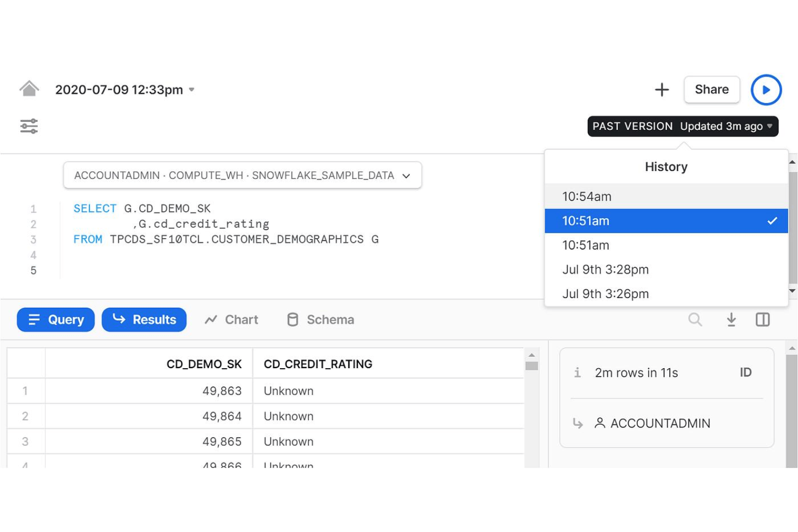Click the results table scroll-up arrow
Image resolution: width=798 pixels, height=532 pixels.
pos(532,355)
